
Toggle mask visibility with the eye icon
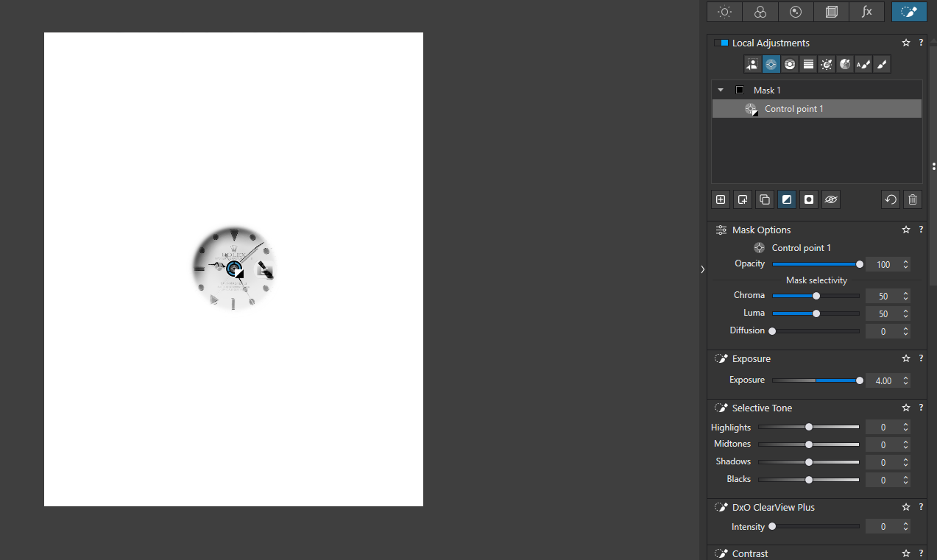[x=831, y=199]
